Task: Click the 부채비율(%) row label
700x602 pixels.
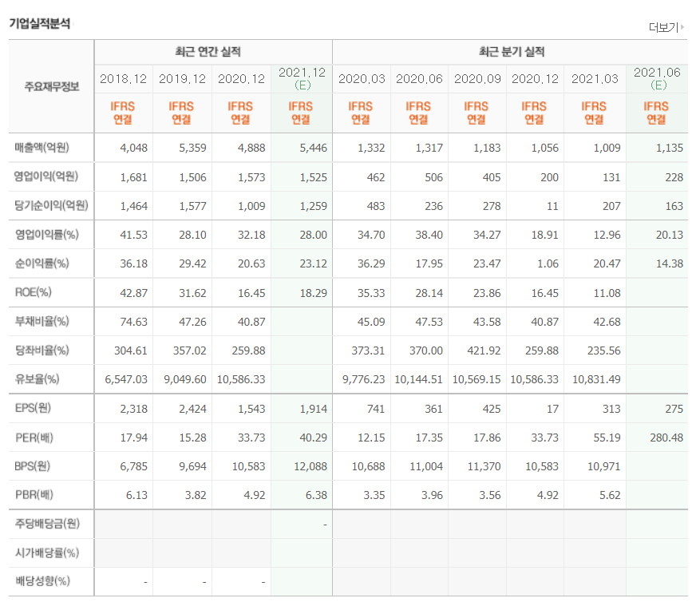Action: click(x=42, y=321)
